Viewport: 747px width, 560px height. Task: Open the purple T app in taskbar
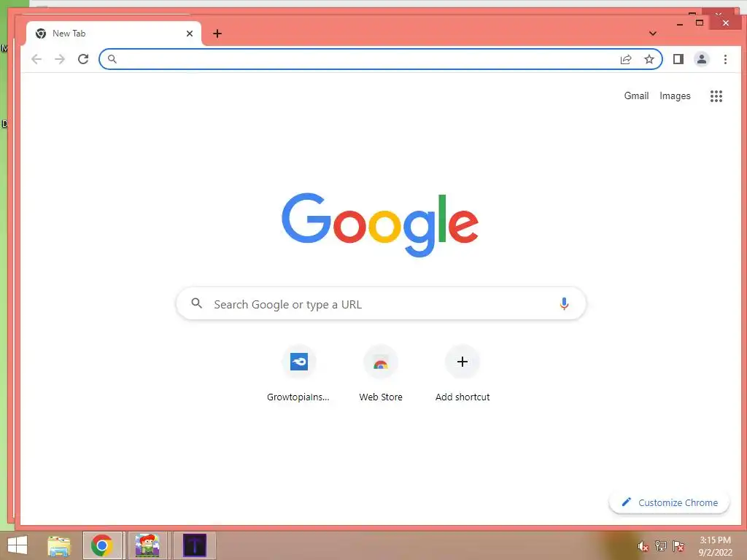pyautogui.click(x=195, y=545)
